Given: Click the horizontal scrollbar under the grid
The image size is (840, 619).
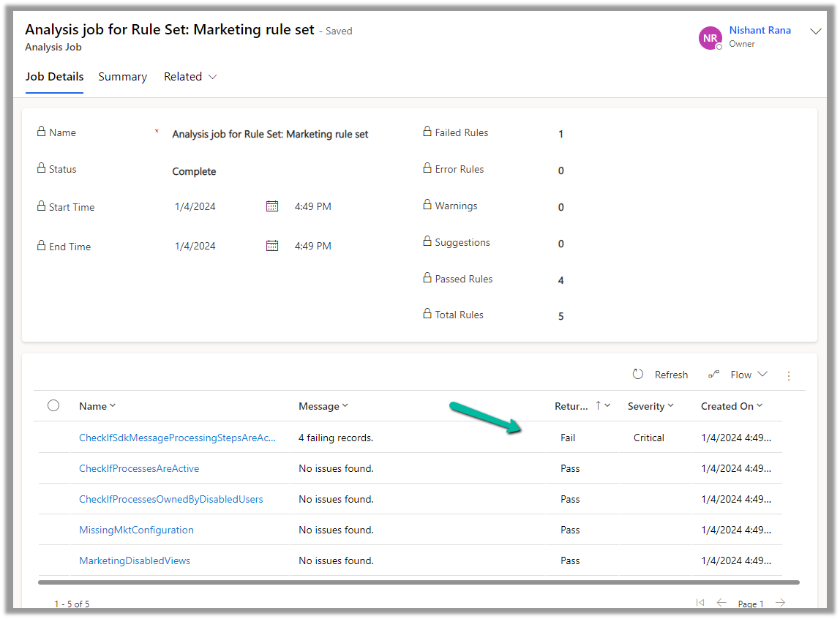Looking at the screenshot, I should pos(419,582).
